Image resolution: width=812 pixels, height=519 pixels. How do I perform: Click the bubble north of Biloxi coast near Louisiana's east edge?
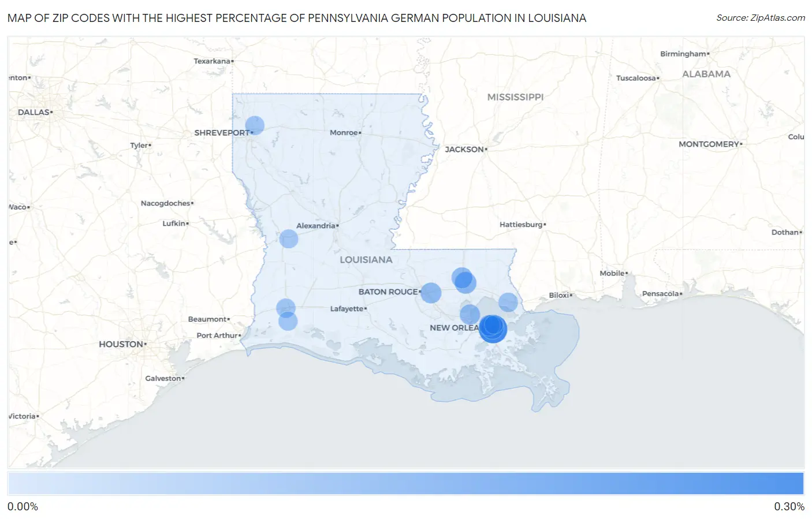[x=508, y=302]
